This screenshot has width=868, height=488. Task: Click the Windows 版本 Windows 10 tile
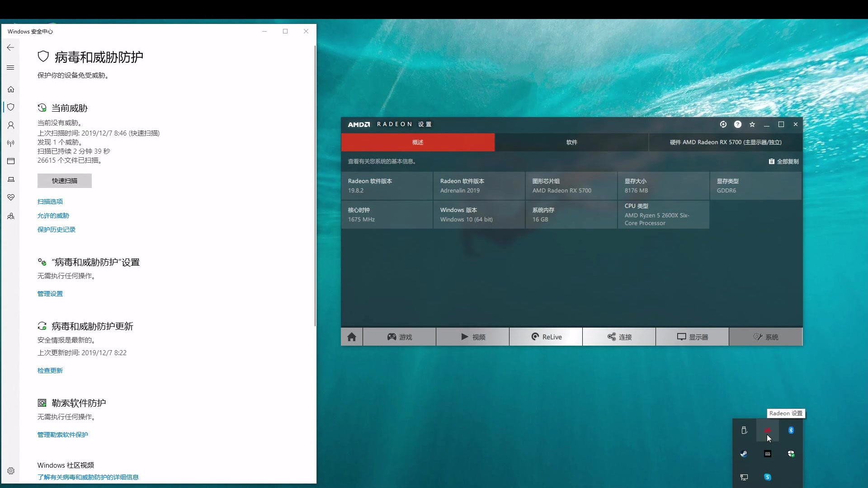tap(479, 215)
